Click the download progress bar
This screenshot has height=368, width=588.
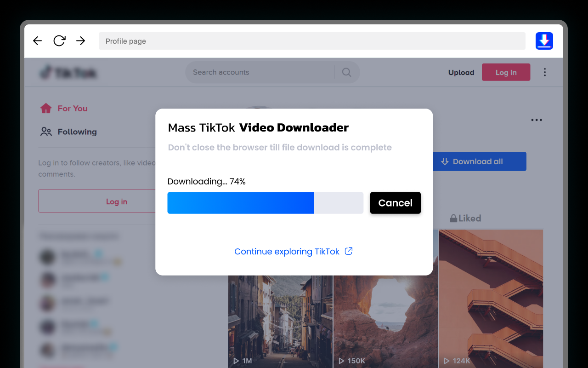coord(266,203)
